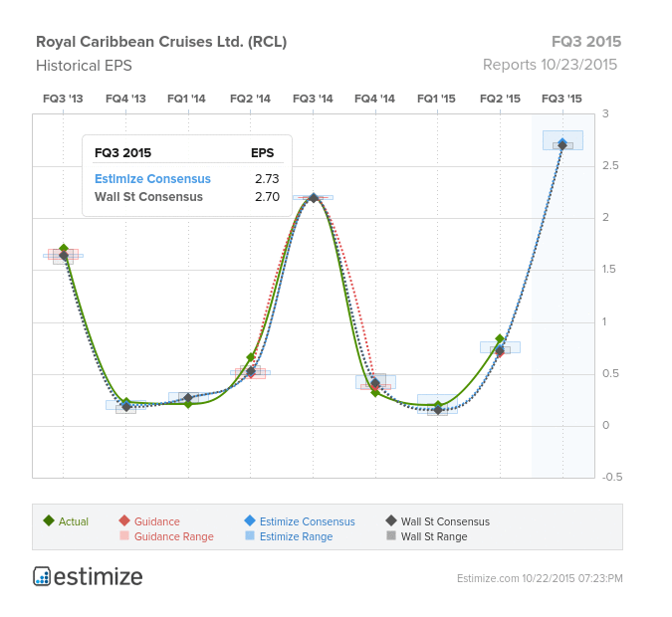Select the FQ3 '15 quarter label
This screenshot has height=617, width=672.
click(x=561, y=99)
